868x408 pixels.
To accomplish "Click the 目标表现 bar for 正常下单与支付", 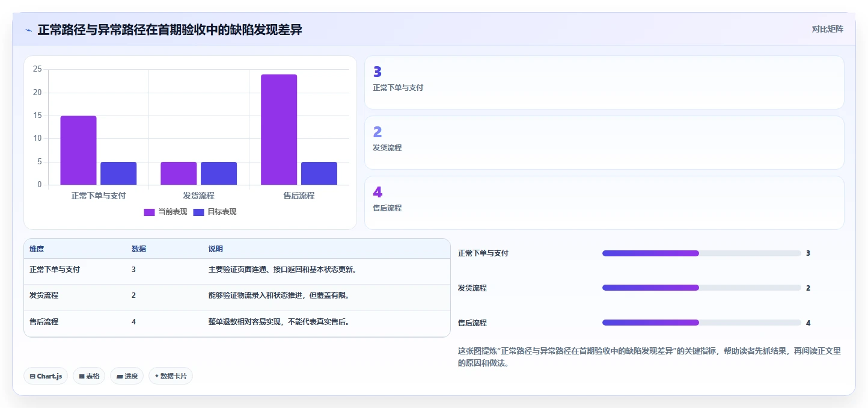I will tap(118, 173).
